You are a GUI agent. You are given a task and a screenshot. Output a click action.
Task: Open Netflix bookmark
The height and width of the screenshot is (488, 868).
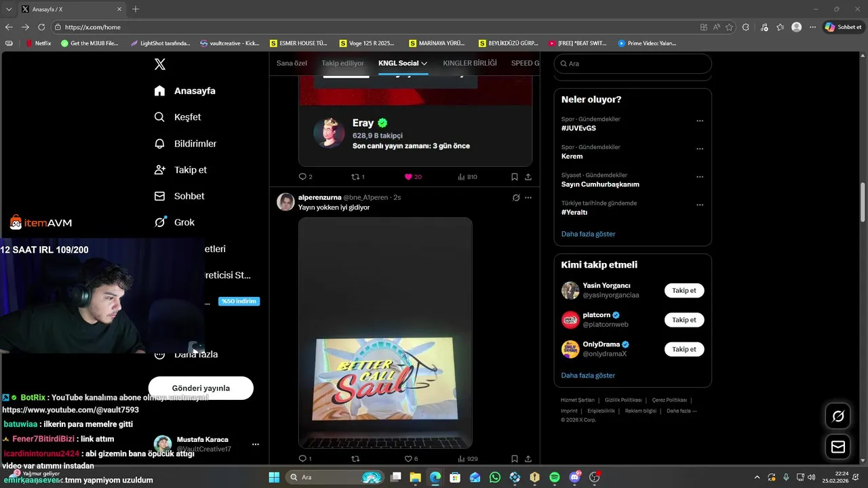point(39,43)
